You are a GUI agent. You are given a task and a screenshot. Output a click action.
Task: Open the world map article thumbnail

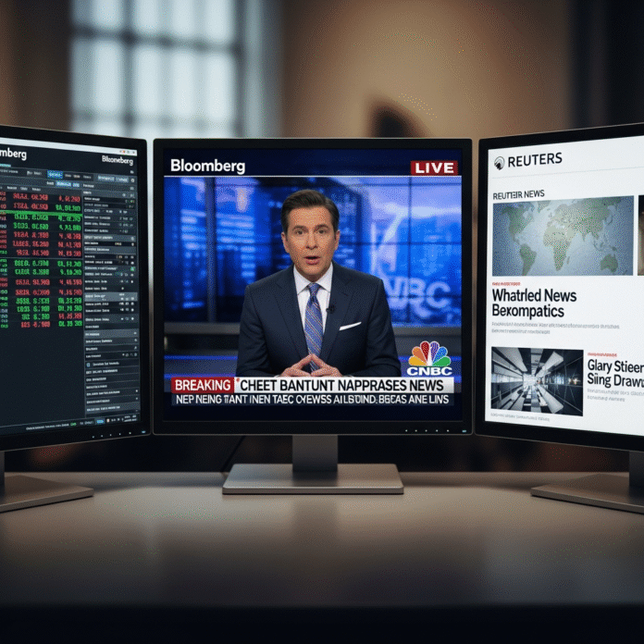(563, 236)
